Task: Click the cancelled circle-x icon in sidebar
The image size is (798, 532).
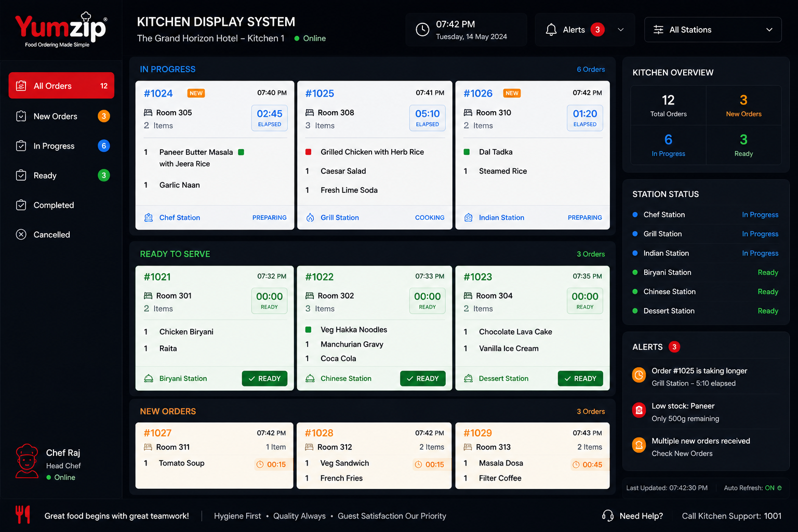Action: pos(21,234)
